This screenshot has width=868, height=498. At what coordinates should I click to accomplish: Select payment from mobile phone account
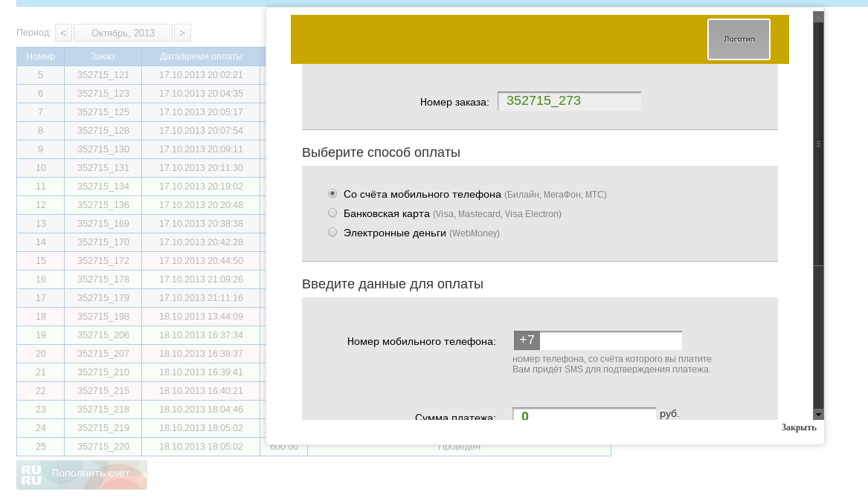(332, 193)
